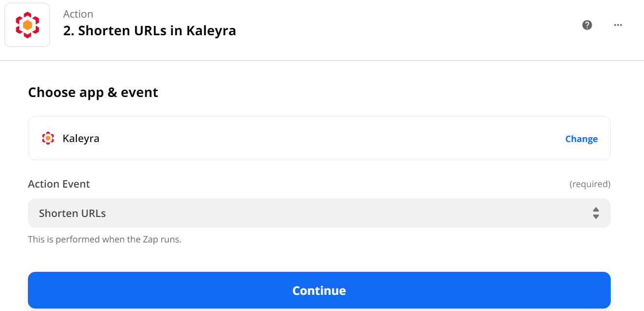Viewport: 644px width, 311px height.
Task: Click the up-down arrows on Action Event select
Action: coord(596,213)
